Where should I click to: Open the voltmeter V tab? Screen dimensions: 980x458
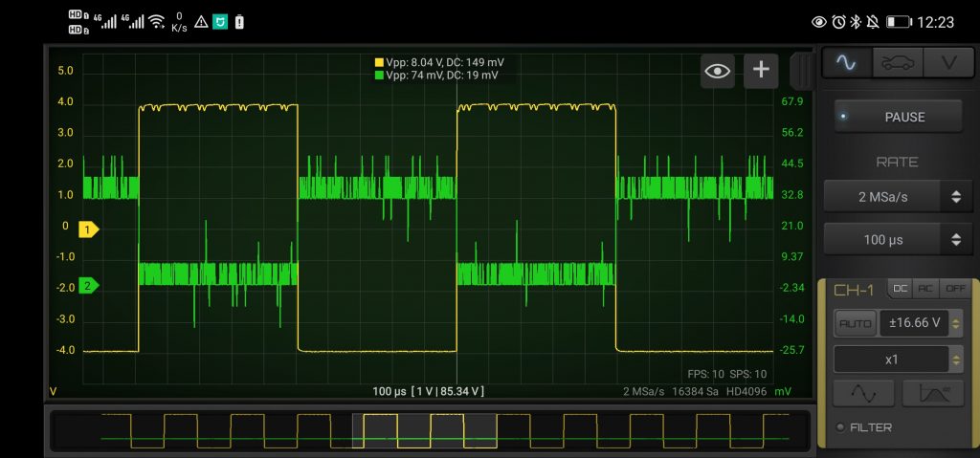pyautogui.click(x=947, y=62)
